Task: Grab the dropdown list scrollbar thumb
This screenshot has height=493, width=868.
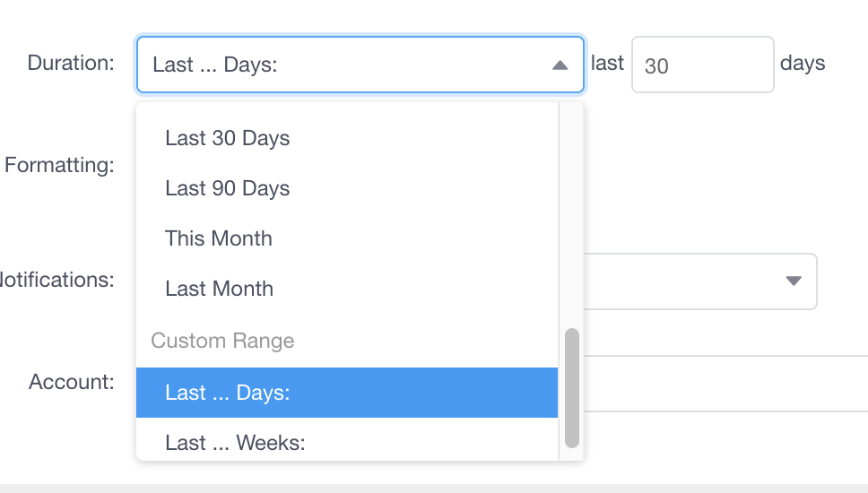Action: pyautogui.click(x=572, y=387)
